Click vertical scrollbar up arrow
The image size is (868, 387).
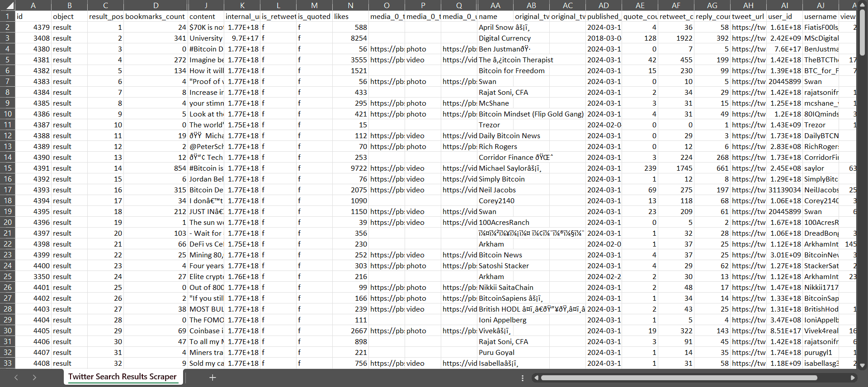click(862, 5)
